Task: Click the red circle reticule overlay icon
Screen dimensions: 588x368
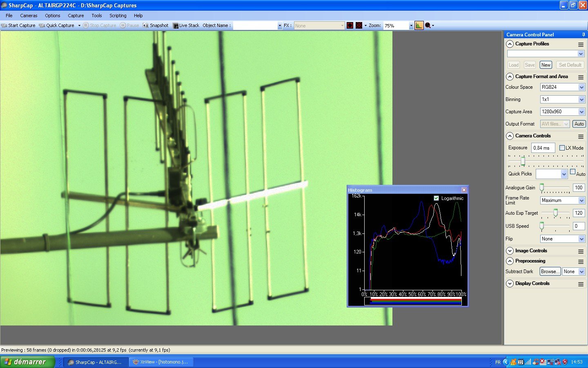Action: point(350,25)
